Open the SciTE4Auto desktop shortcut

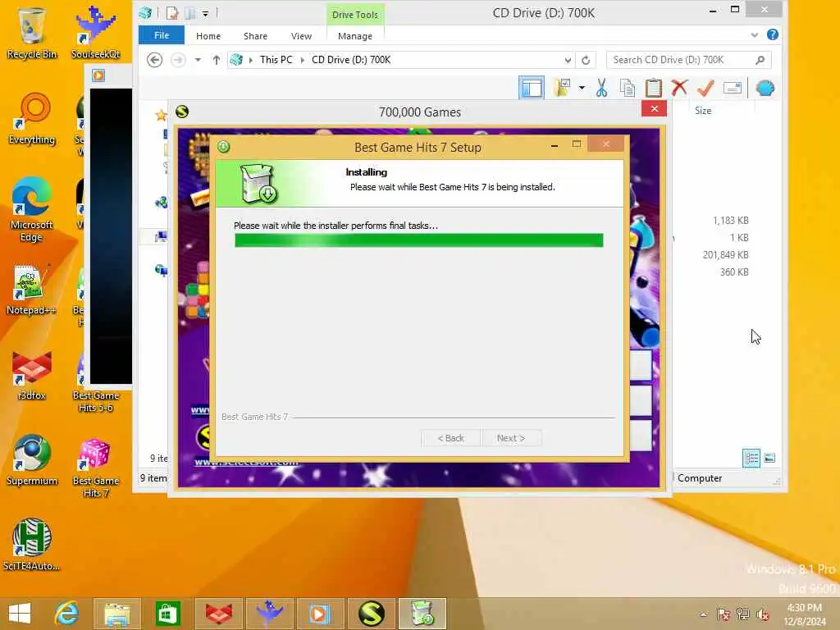[31, 545]
